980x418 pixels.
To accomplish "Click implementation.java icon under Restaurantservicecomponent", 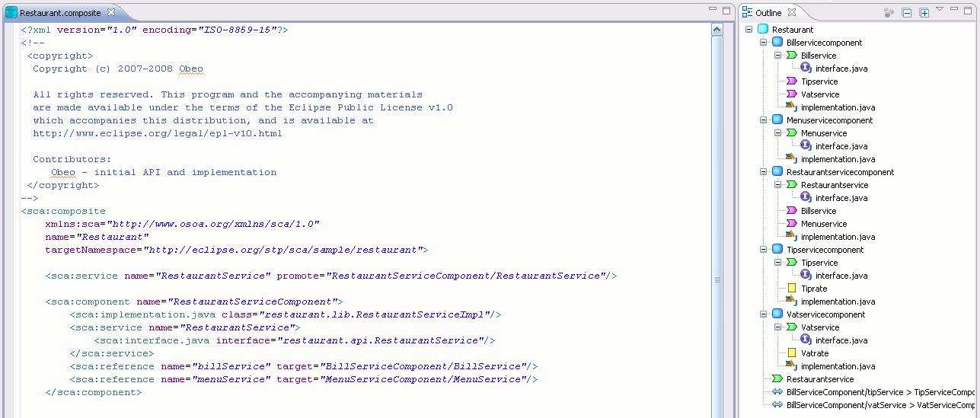I will (791, 237).
